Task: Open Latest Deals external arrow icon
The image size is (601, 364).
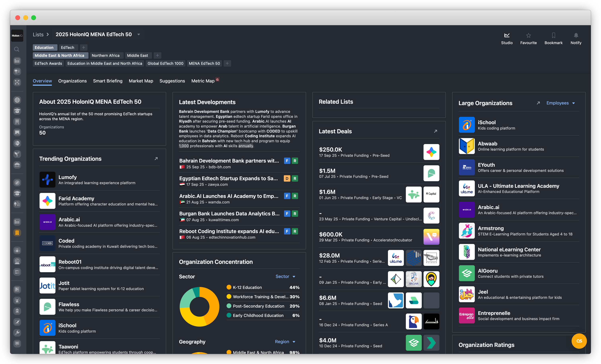Action: pyautogui.click(x=435, y=131)
